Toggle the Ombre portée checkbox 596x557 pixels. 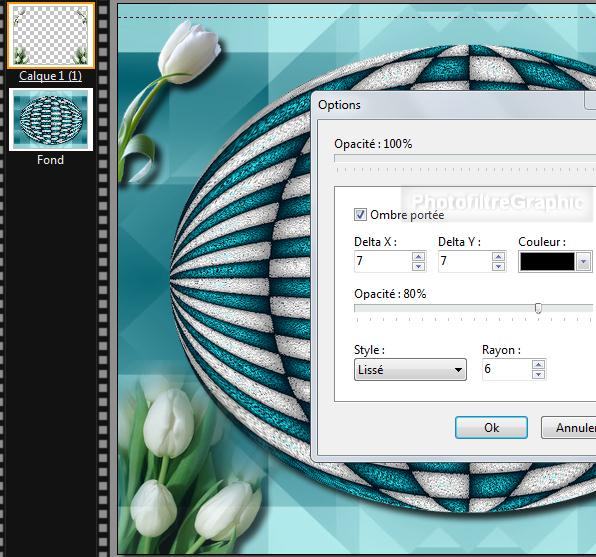tap(360, 214)
